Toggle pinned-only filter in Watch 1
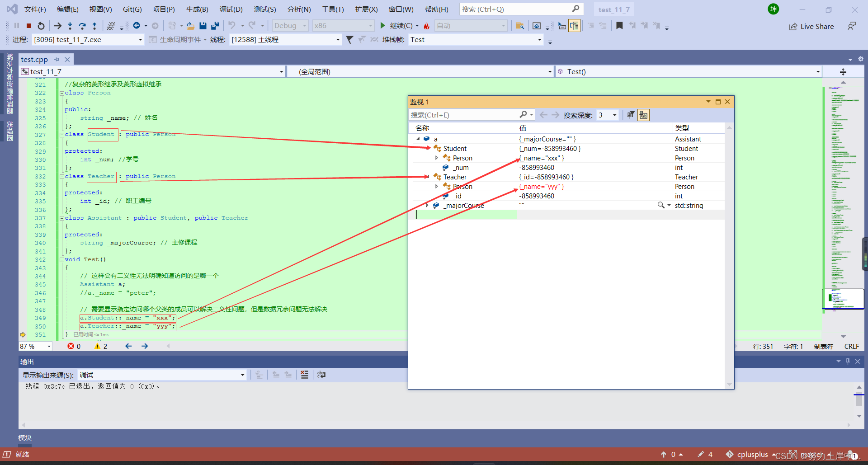This screenshot has height=465, width=868. pos(631,115)
